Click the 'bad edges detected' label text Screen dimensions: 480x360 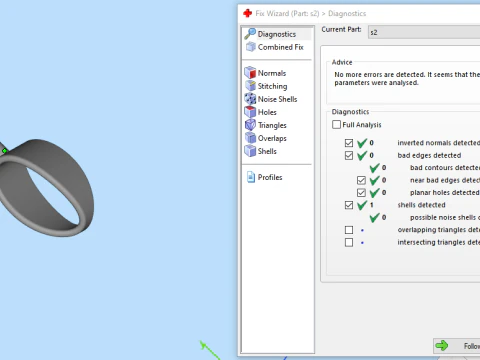click(x=429, y=155)
